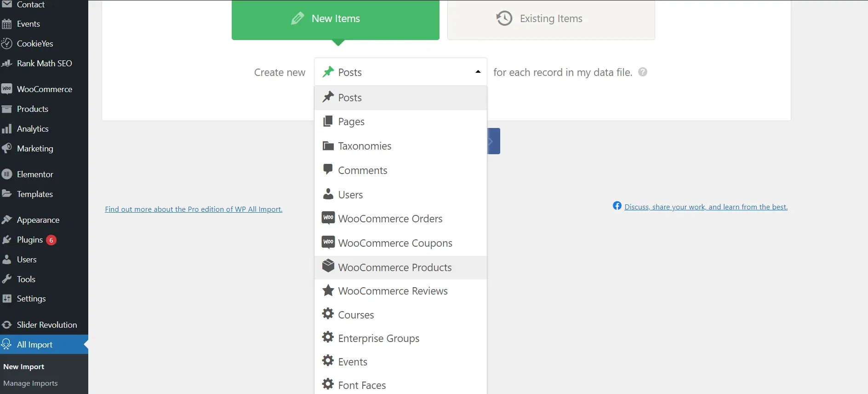Click the WooCommerce logo icon in sidebar
This screenshot has height=394, width=868.
tap(6, 89)
